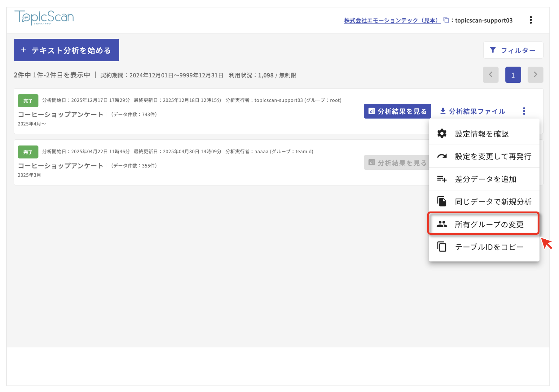Image resolution: width=559 pixels, height=392 pixels.
Task: Select page 1 in the pagination
Action: (513, 75)
